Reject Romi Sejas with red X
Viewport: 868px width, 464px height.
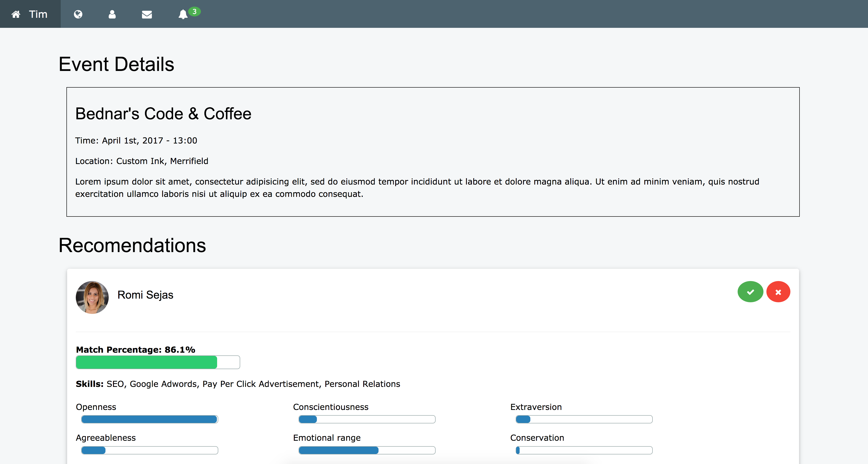coord(778,292)
